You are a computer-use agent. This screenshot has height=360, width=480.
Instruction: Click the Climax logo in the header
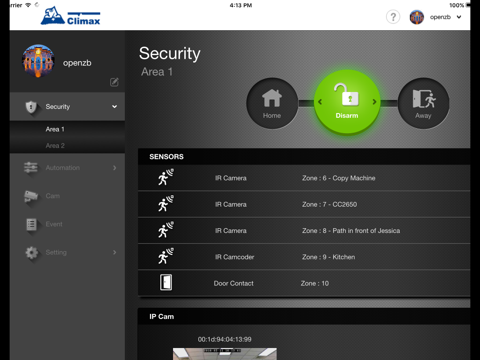[70, 16]
